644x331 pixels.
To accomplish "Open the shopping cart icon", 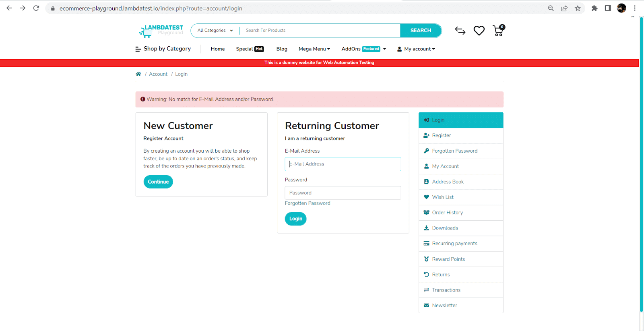I will [x=498, y=31].
